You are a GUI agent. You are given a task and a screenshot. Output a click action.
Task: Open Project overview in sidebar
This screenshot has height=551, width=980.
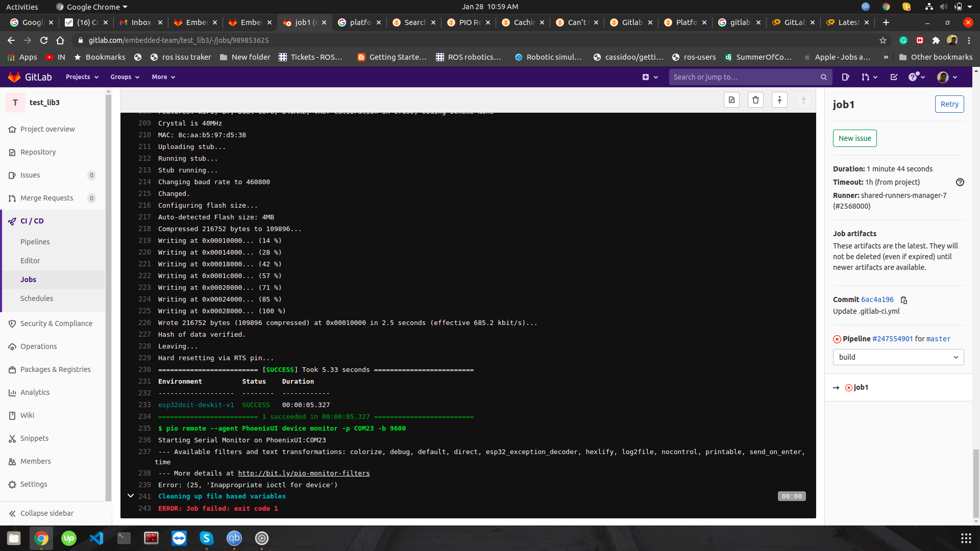point(47,129)
